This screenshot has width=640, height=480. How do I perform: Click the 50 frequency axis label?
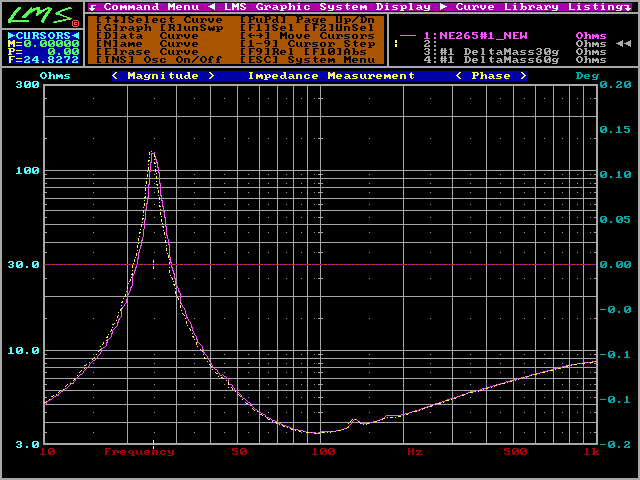tap(240, 452)
